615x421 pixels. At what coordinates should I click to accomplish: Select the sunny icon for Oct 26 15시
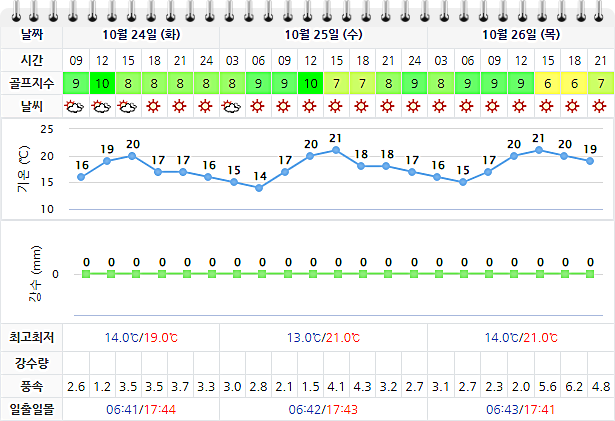(x=546, y=106)
